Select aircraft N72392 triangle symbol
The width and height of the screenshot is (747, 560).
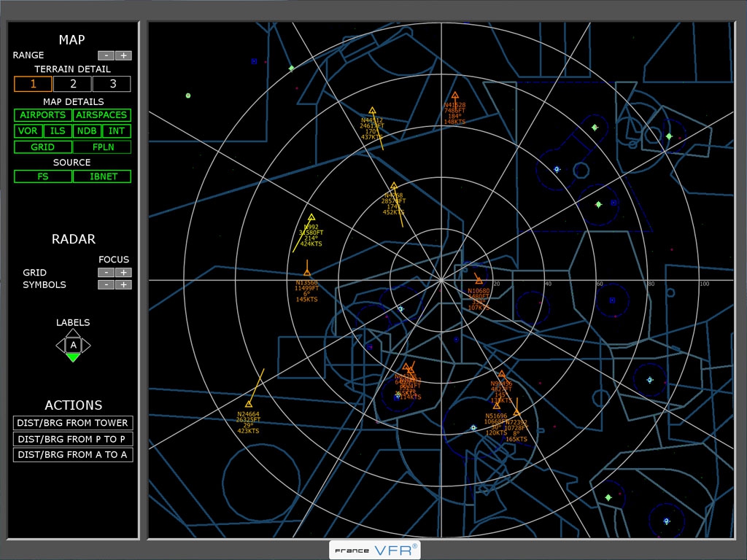point(516,413)
